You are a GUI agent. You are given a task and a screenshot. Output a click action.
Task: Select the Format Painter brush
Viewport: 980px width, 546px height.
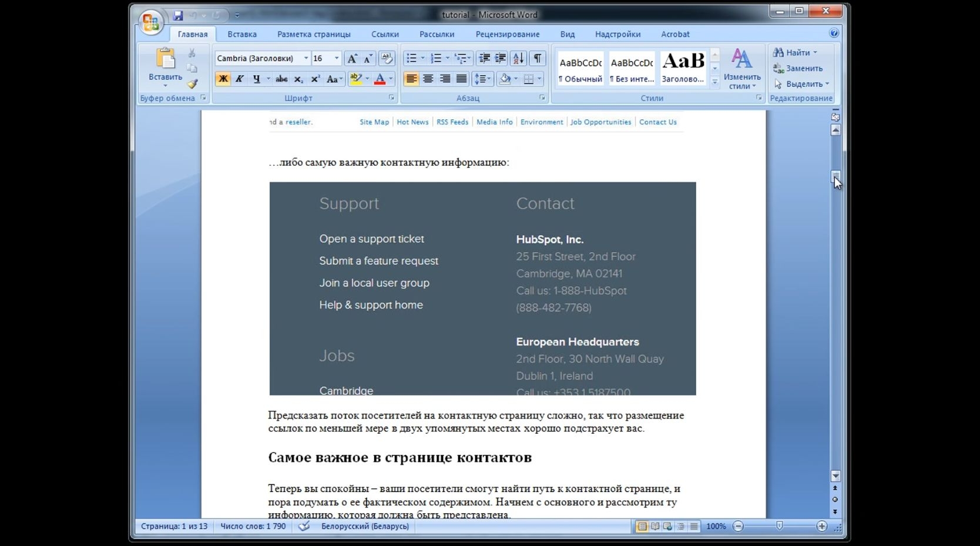192,83
